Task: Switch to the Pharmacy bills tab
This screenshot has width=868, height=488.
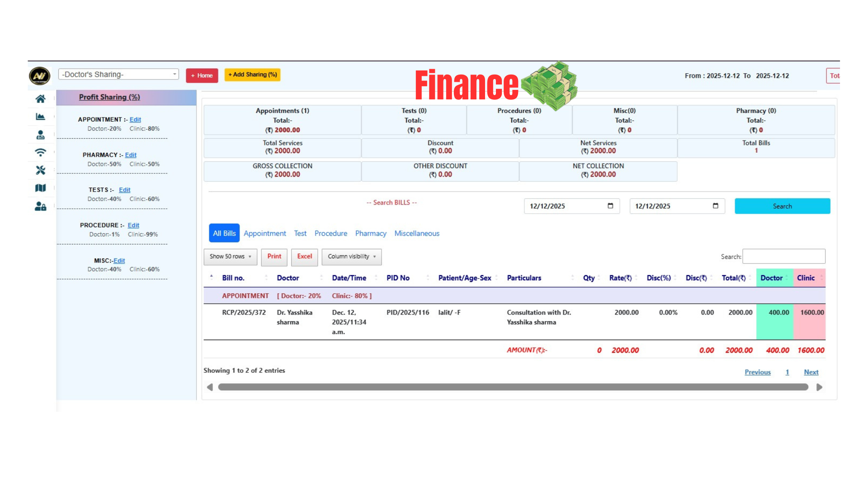Action: 370,234
